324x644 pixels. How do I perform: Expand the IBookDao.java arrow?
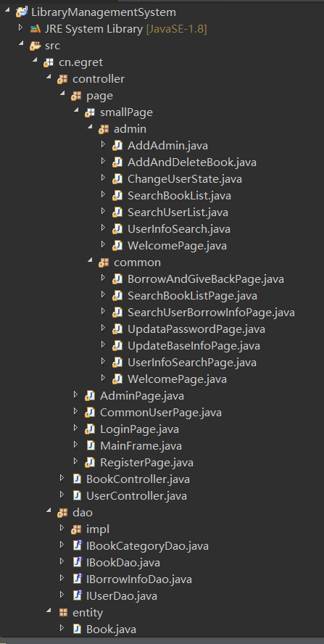click(x=62, y=561)
